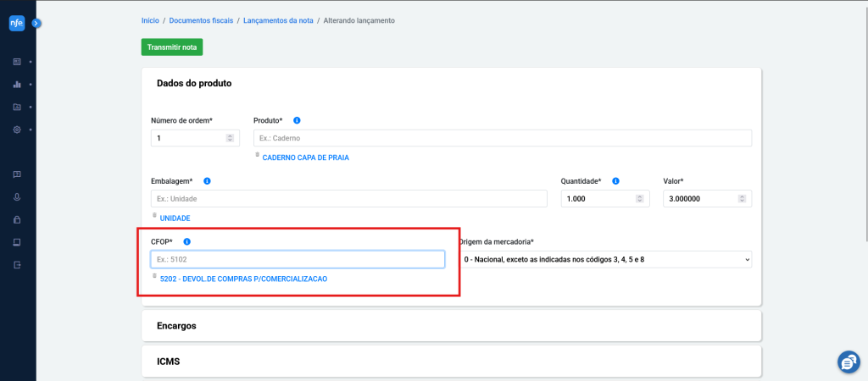Click info icon next to Produto label
868x381 pixels.
tap(297, 120)
